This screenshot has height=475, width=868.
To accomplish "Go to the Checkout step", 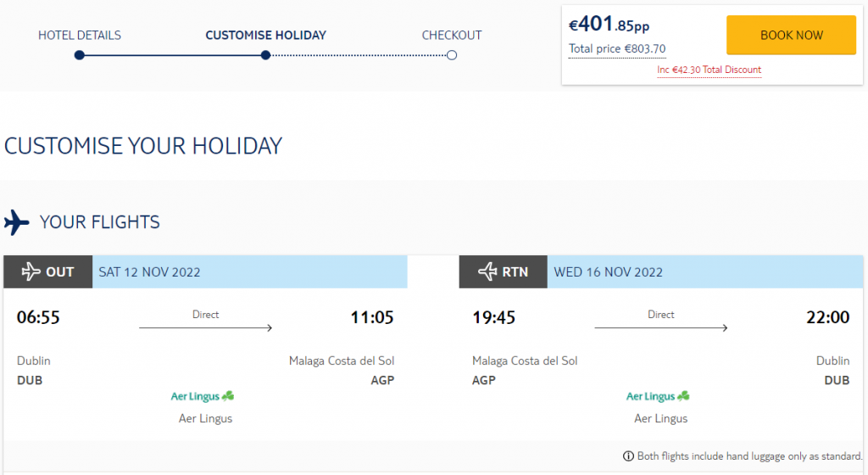I will tap(452, 36).
